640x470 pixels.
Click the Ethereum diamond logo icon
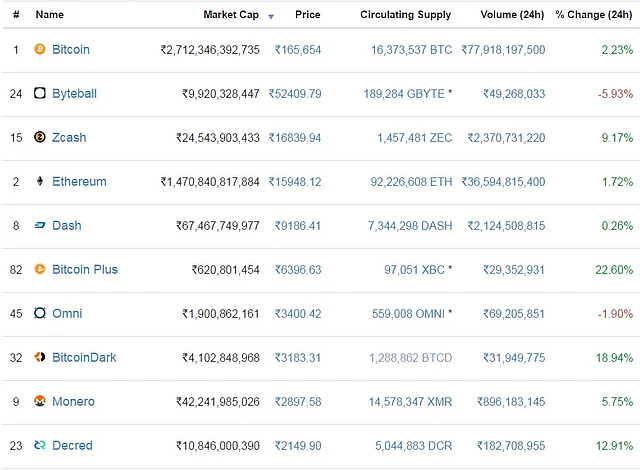(x=40, y=181)
